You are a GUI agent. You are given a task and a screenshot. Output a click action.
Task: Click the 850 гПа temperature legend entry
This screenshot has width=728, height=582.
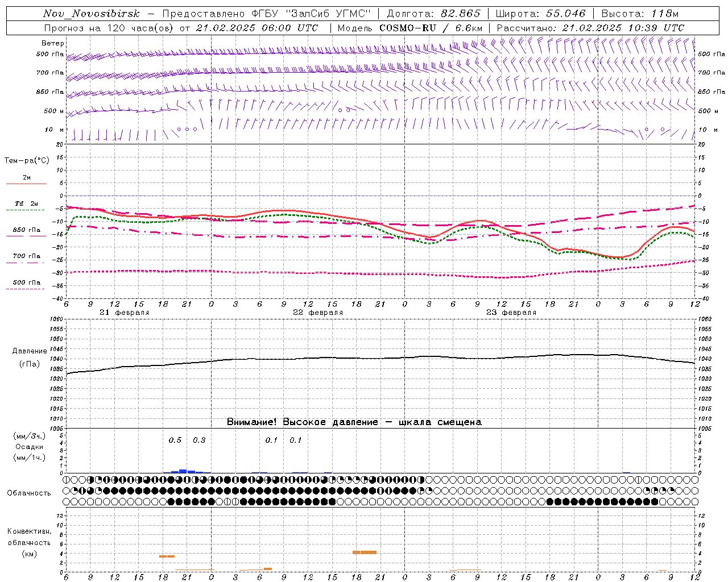tap(26, 230)
